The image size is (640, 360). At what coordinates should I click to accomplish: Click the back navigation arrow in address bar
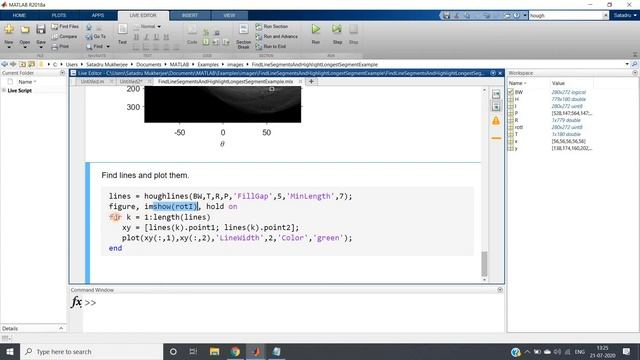click(4, 64)
